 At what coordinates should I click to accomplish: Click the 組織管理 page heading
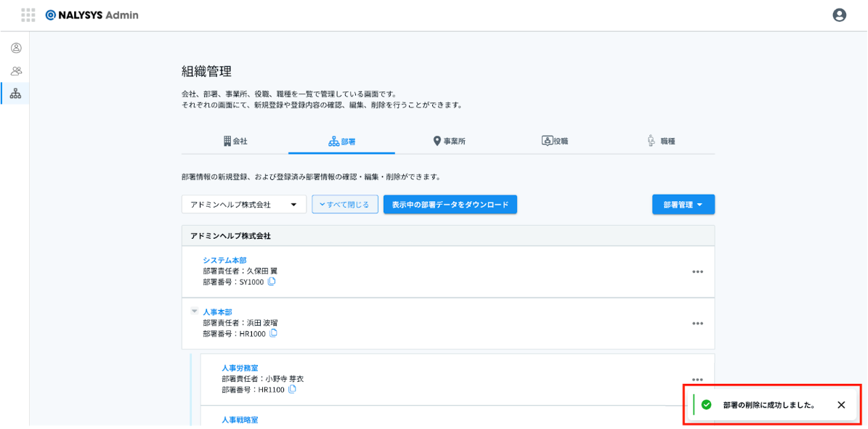tap(206, 71)
